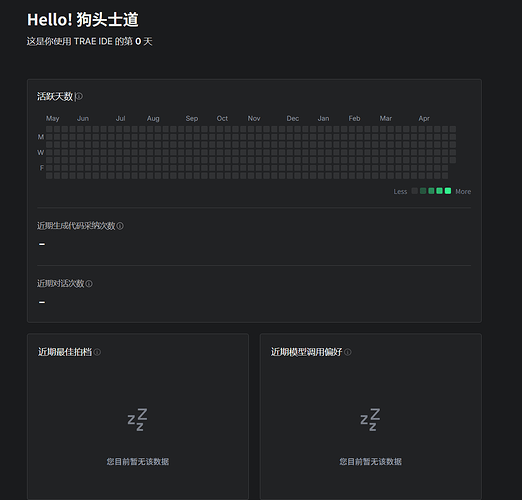Click the Jan month label
The height and width of the screenshot is (500, 522).
pos(323,119)
